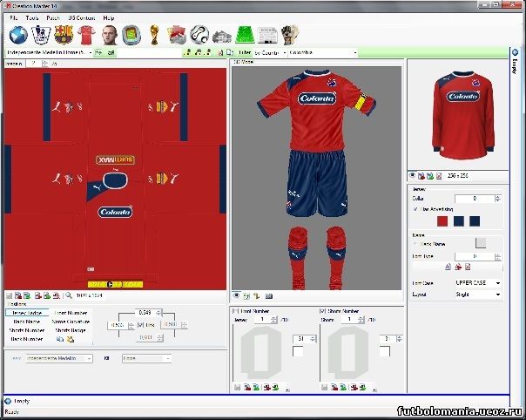This screenshot has width=526, height=420.
Task: Open the Ball editor soccer ball icon
Action: (199, 35)
